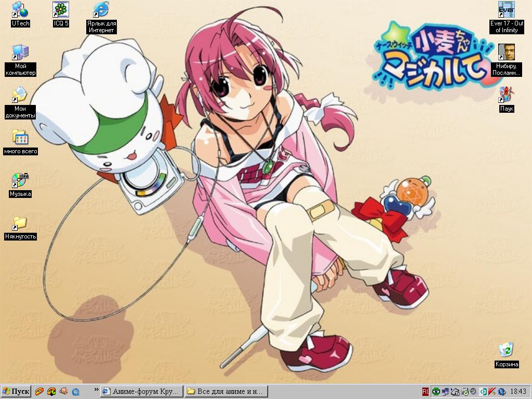Viewport: 532px width, 399px height.
Task: Launch the fish quick launch icon
Action: (x=63, y=392)
